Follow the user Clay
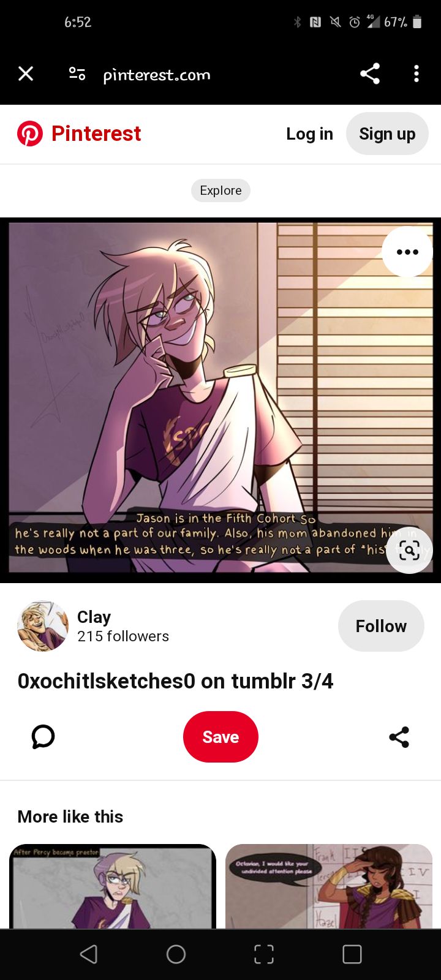This screenshot has height=980, width=441. pyautogui.click(x=381, y=626)
